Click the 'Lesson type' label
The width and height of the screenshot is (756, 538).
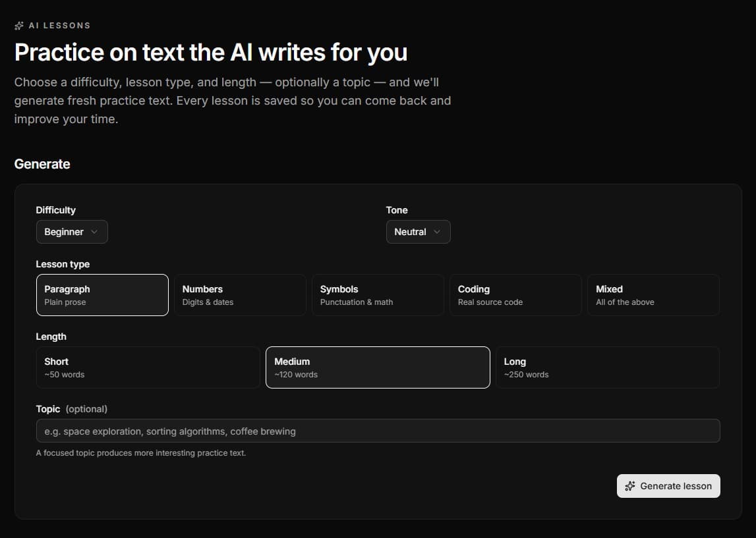pyautogui.click(x=63, y=265)
